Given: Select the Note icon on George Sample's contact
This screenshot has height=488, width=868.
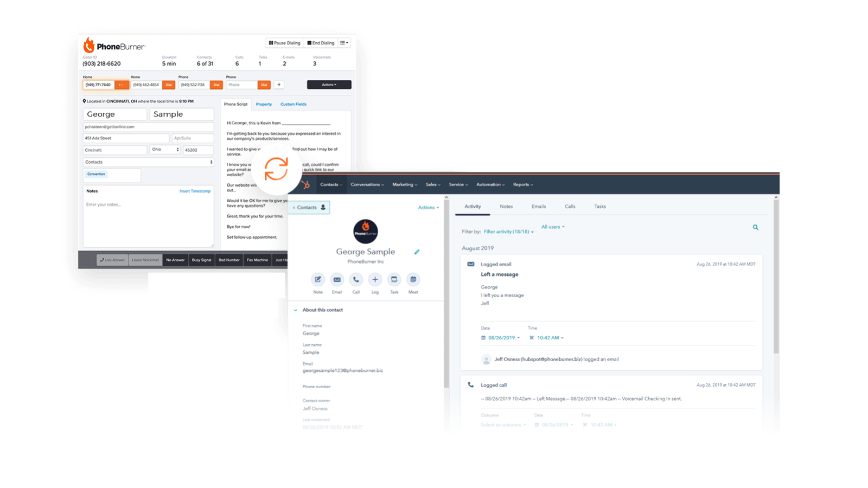Looking at the screenshot, I should (318, 280).
